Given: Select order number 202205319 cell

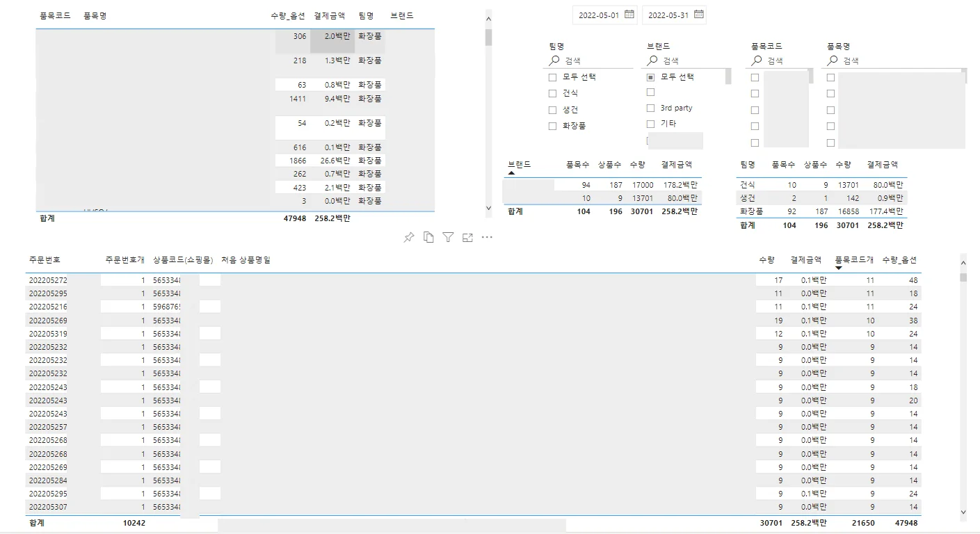Looking at the screenshot, I should (48, 334).
